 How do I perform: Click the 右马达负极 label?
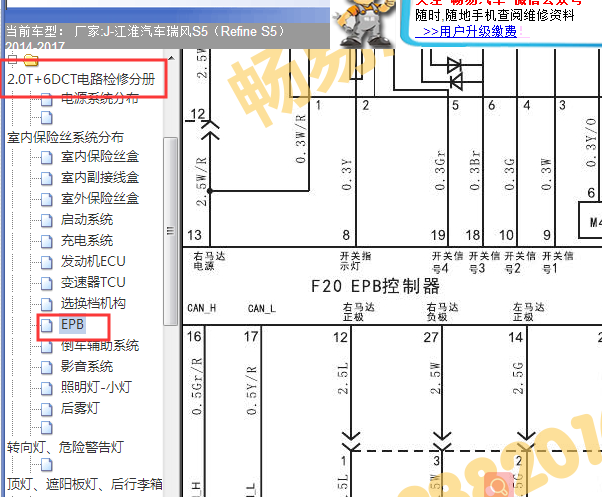[x=442, y=312]
